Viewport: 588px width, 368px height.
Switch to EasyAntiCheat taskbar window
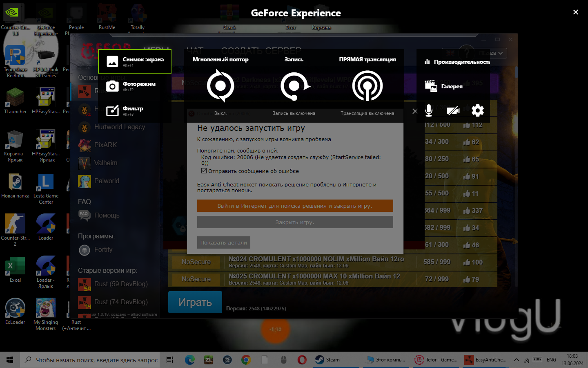point(486,360)
